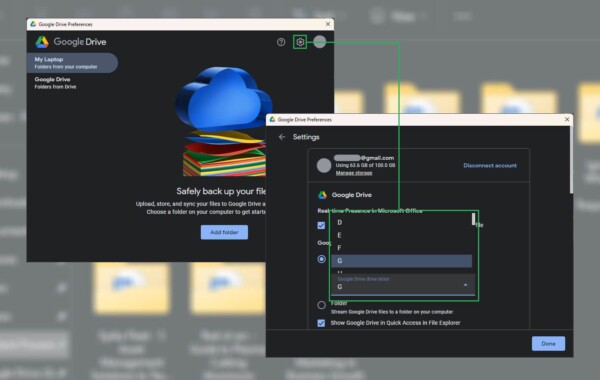Open the account avatar in the main window

[x=320, y=42]
